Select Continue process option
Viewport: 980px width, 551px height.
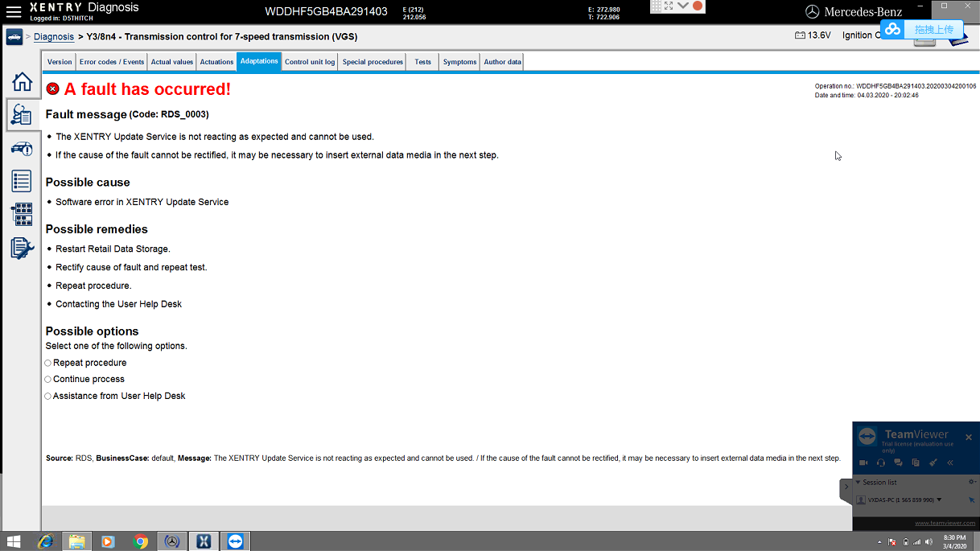[x=48, y=379]
